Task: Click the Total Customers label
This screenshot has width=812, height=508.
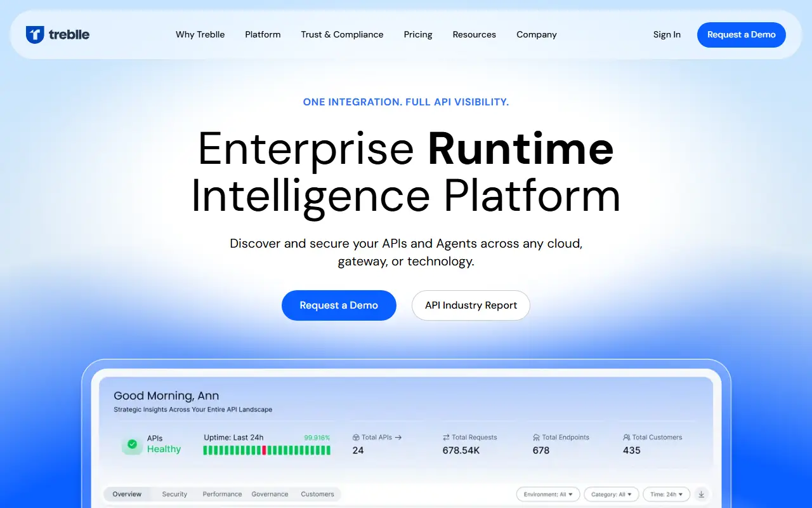Action: click(x=657, y=438)
